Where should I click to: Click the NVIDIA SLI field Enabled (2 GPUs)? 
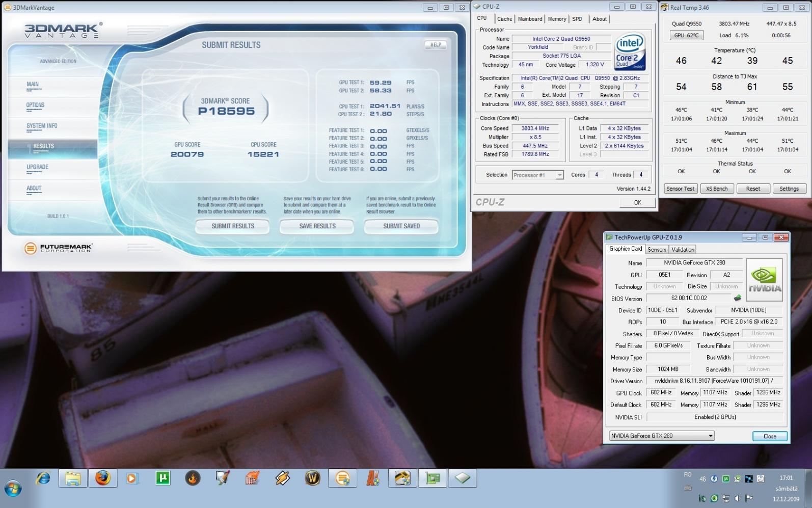tap(715, 417)
